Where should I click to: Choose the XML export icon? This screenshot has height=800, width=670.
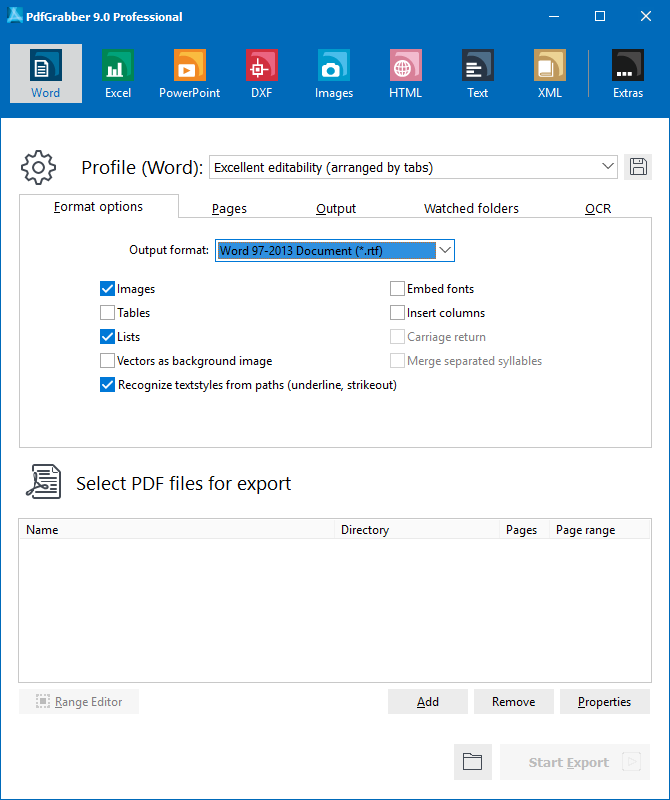point(550,73)
